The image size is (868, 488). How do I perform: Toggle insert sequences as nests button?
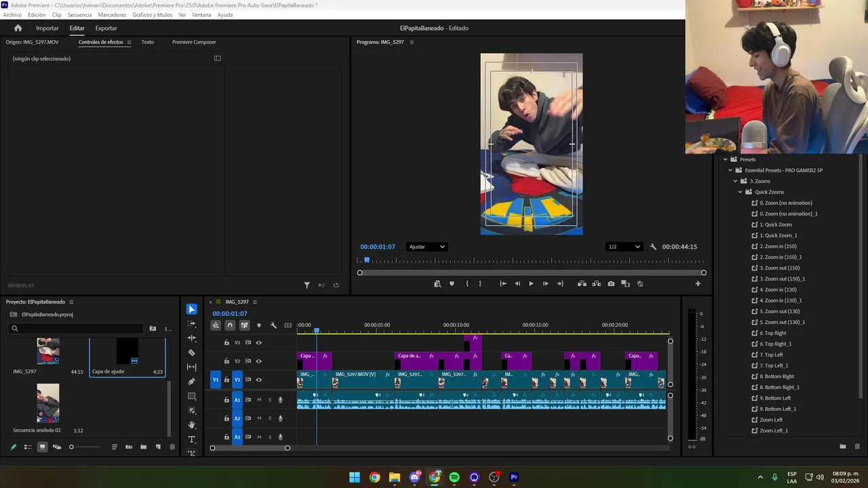click(x=216, y=325)
